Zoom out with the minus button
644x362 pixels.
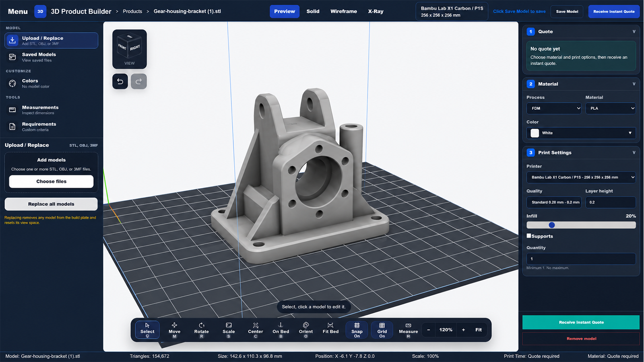(x=428, y=330)
